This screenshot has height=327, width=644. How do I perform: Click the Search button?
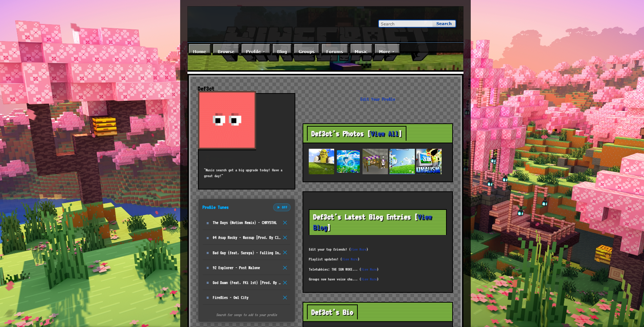(x=444, y=24)
